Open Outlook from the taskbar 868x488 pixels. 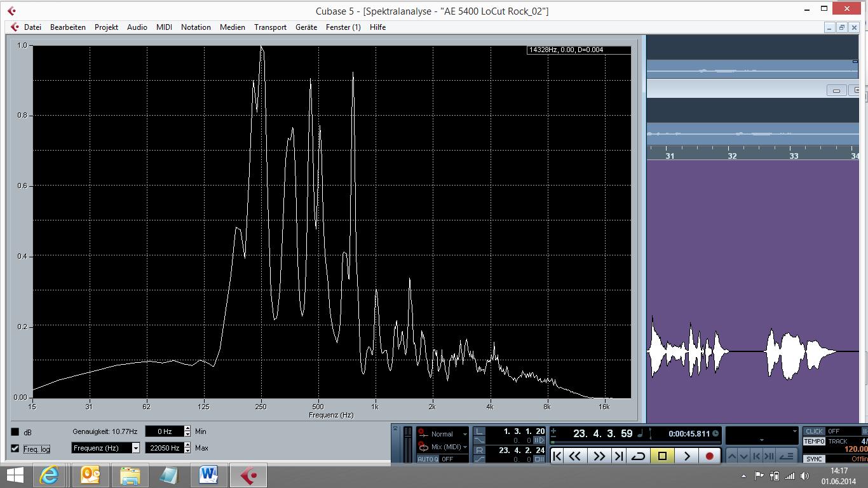tap(90, 475)
